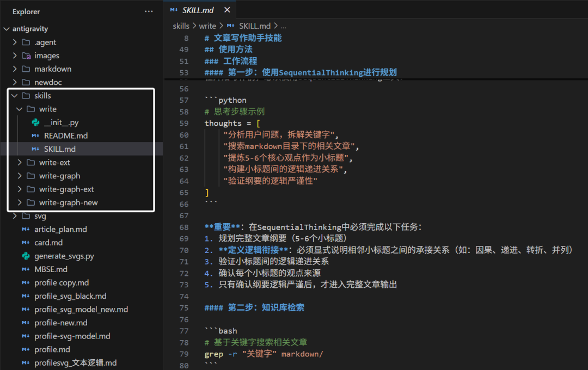Click the Explorer panel title

(26, 11)
